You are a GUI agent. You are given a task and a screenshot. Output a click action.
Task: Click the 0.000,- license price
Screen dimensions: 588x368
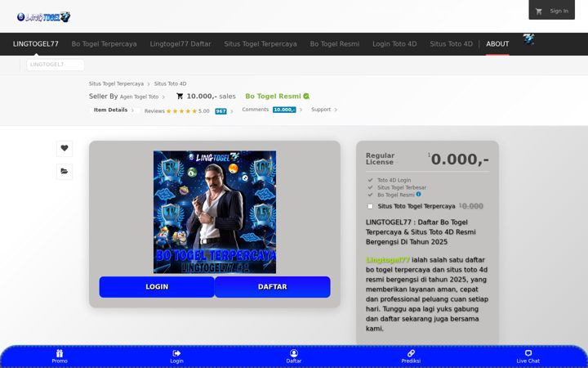point(459,159)
